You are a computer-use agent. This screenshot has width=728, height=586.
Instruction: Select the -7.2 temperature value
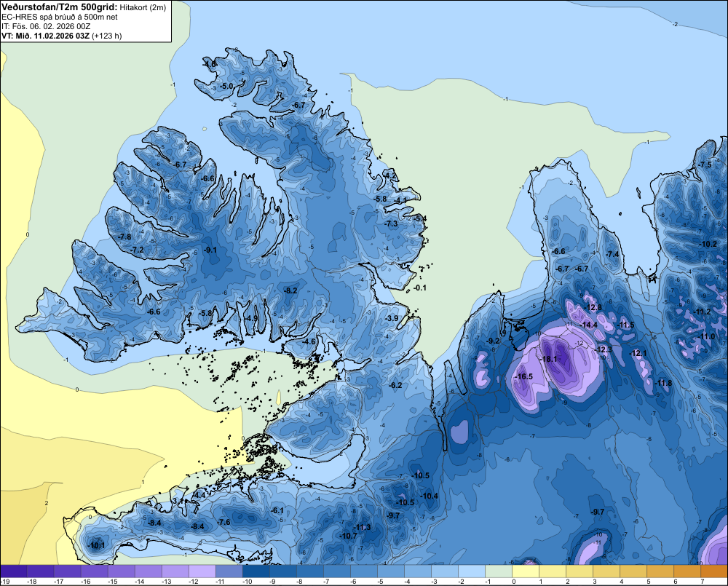(137, 250)
